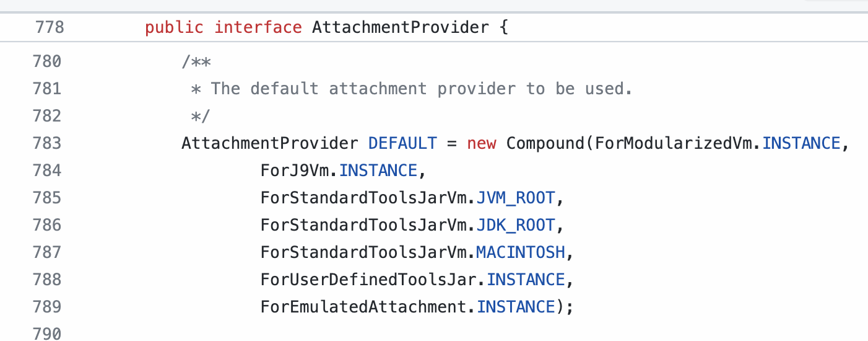
Task: Click the 'interface' keyword in header
Action: coord(258,28)
